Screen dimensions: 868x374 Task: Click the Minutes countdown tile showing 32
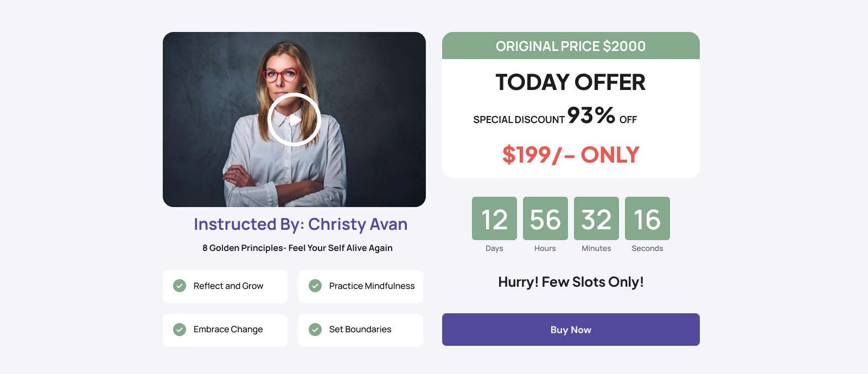(596, 218)
